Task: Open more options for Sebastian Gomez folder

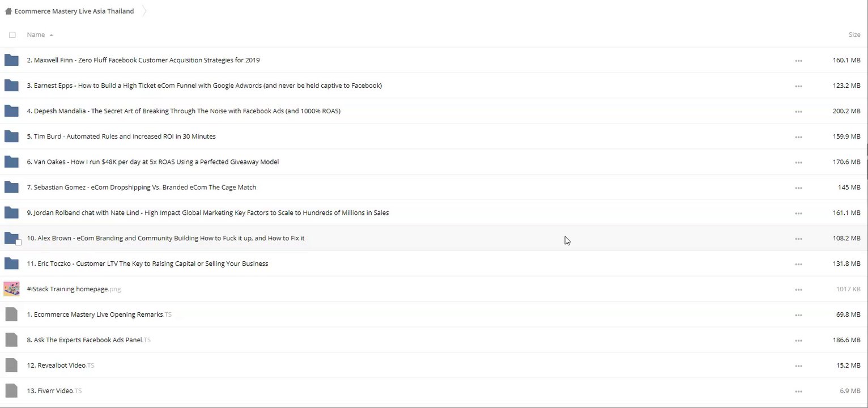Action: 798,188
